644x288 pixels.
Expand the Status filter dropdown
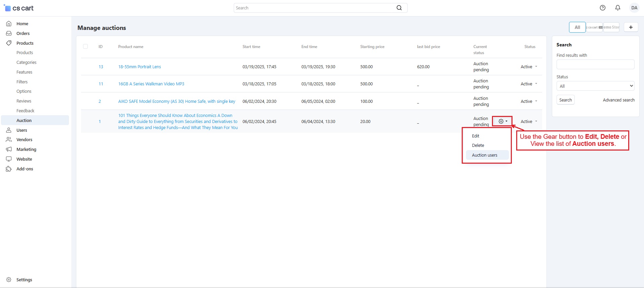pyautogui.click(x=595, y=86)
